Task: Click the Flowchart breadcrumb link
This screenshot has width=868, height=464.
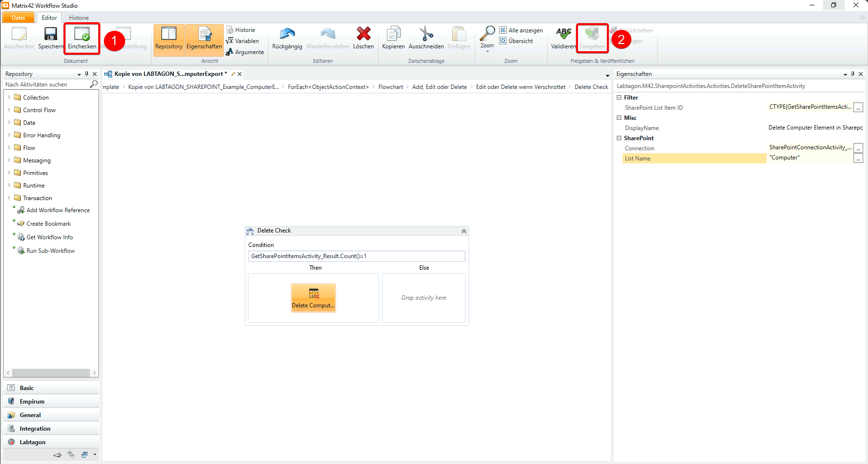Action: click(x=390, y=87)
